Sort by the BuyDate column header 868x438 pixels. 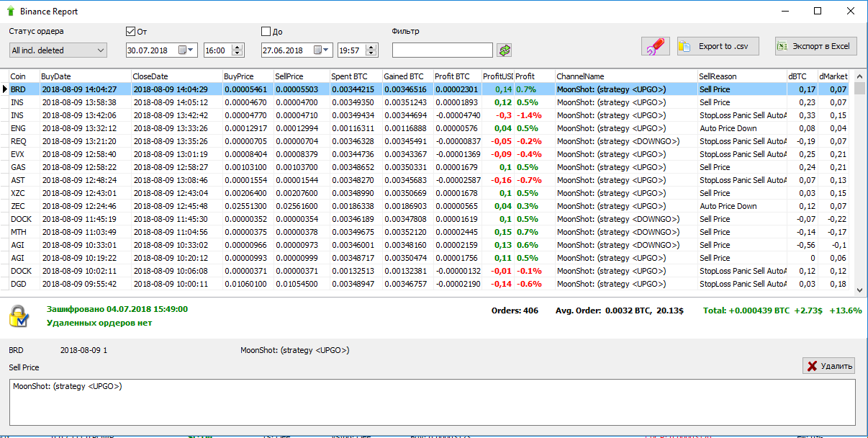click(x=85, y=76)
